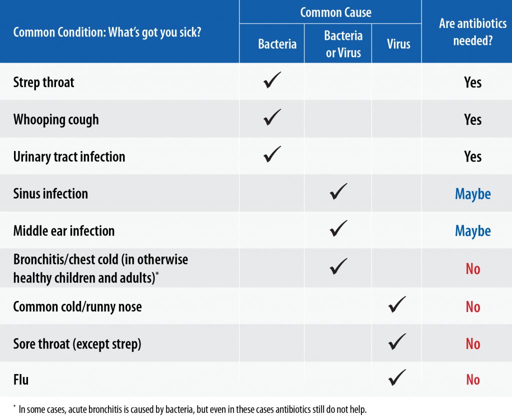Screen dimensions: 512x420
Task: Select the Sore throat row checkmark
Action: point(397,341)
